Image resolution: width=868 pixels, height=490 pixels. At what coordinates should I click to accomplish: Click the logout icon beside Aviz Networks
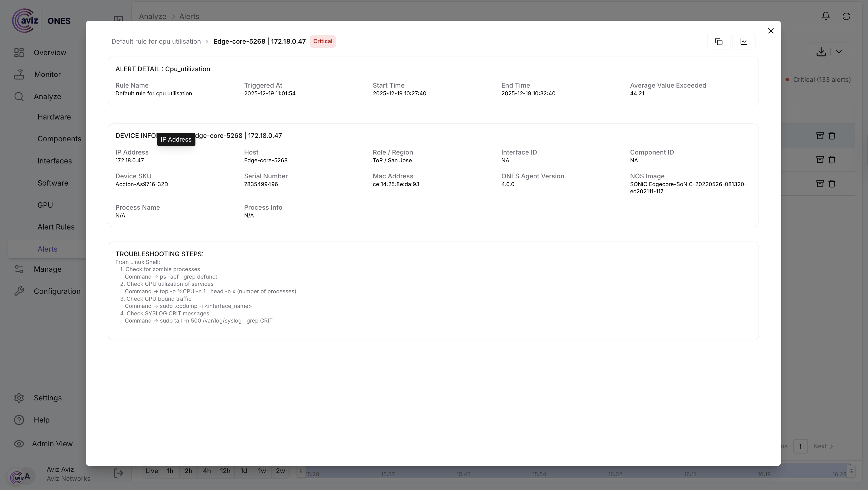coord(118,473)
